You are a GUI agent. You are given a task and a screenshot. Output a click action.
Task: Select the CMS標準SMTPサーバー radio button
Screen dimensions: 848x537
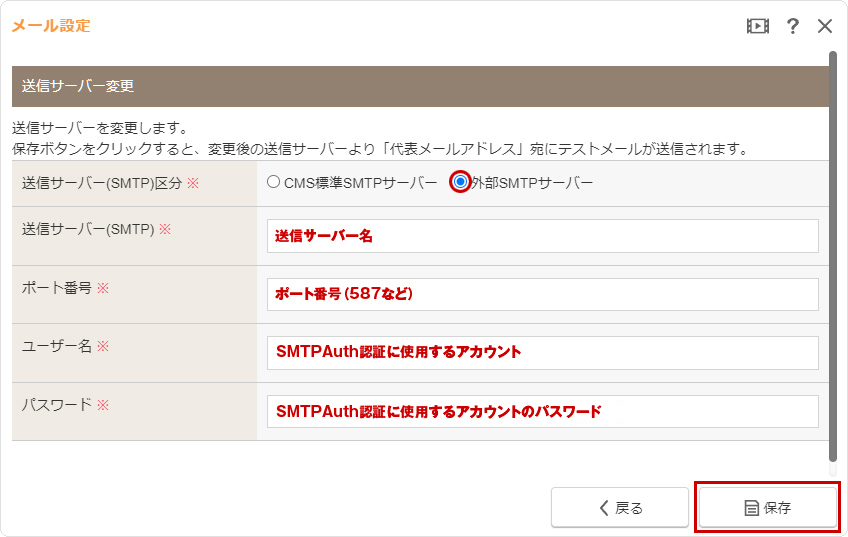(274, 183)
